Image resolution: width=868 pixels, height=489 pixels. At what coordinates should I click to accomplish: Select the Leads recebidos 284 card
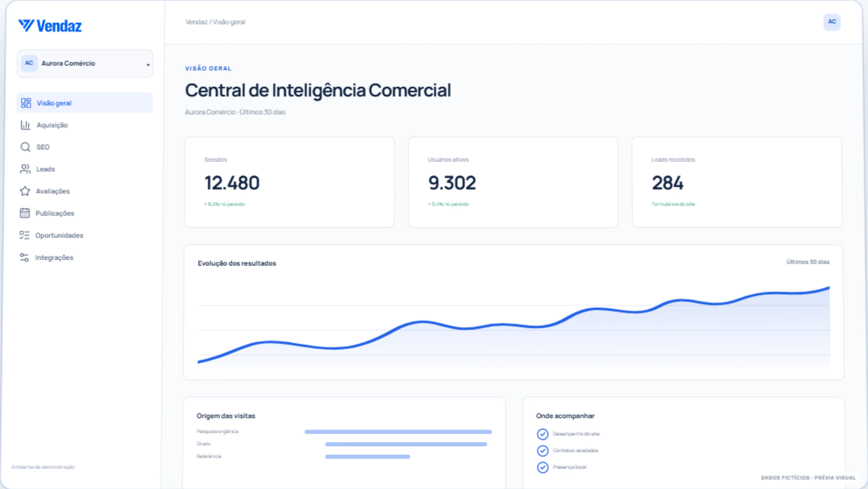click(x=737, y=182)
